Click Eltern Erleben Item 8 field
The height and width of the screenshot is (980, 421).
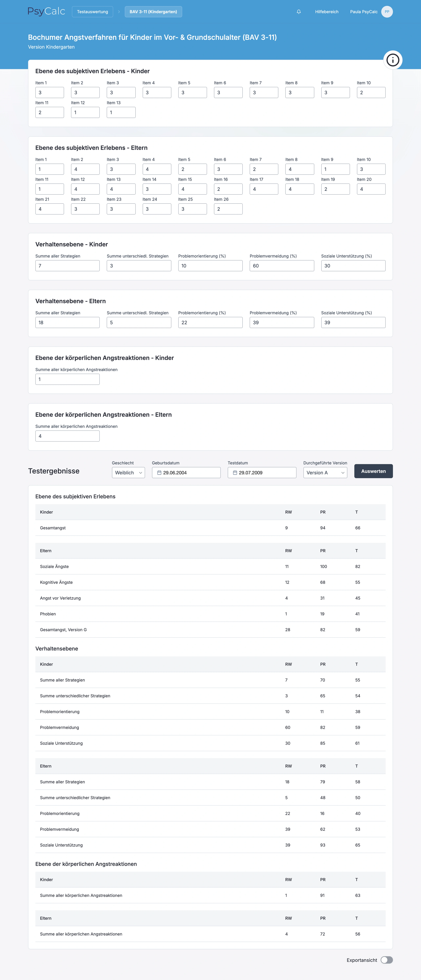coord(300,169)
